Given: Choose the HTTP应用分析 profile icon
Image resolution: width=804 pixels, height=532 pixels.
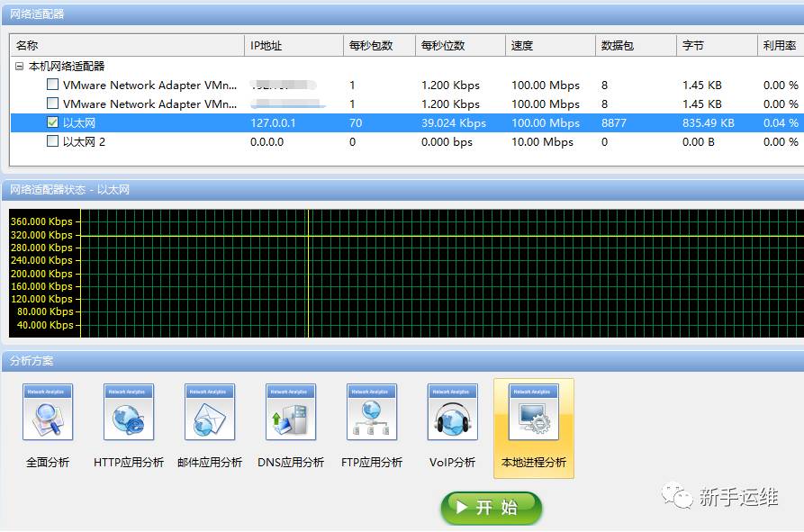Looking at the screenshot, I should click(x=129, y=413).
